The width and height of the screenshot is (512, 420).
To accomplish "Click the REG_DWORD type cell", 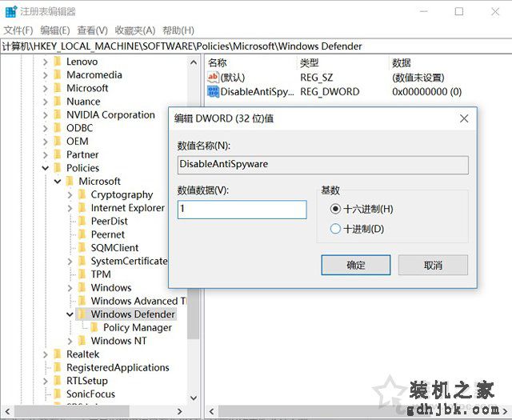I will (x=330, y=92).
